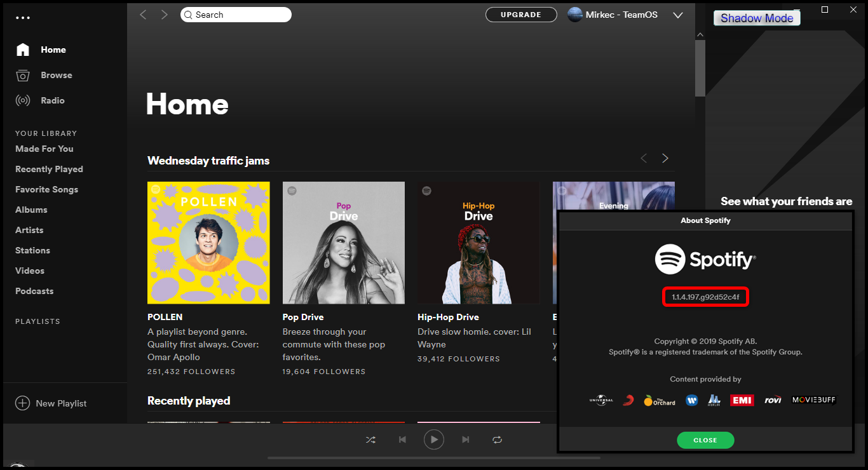
Task: Click the 39,412 FOLLOWERS text
Action: tap(459, 359)
